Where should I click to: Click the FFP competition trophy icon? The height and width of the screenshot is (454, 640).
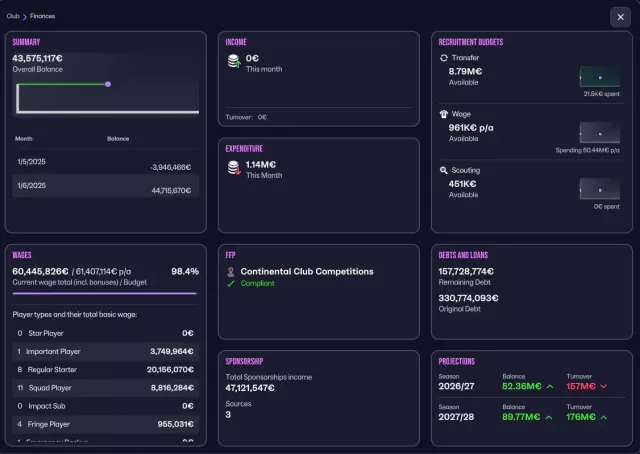[x=231, y=272]
